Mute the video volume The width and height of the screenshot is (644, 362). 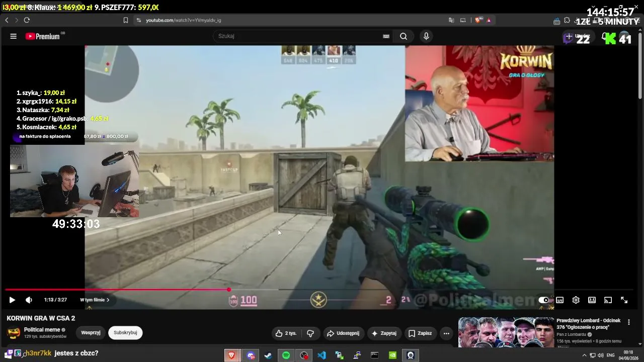point(29,300)
